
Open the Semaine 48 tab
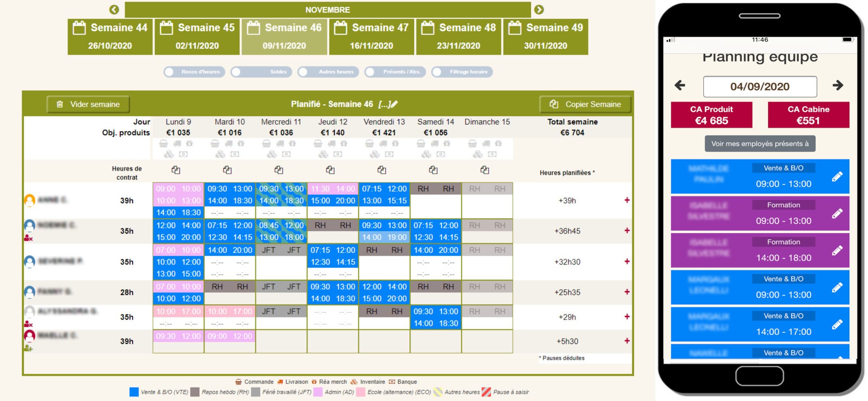pos(458,37)
